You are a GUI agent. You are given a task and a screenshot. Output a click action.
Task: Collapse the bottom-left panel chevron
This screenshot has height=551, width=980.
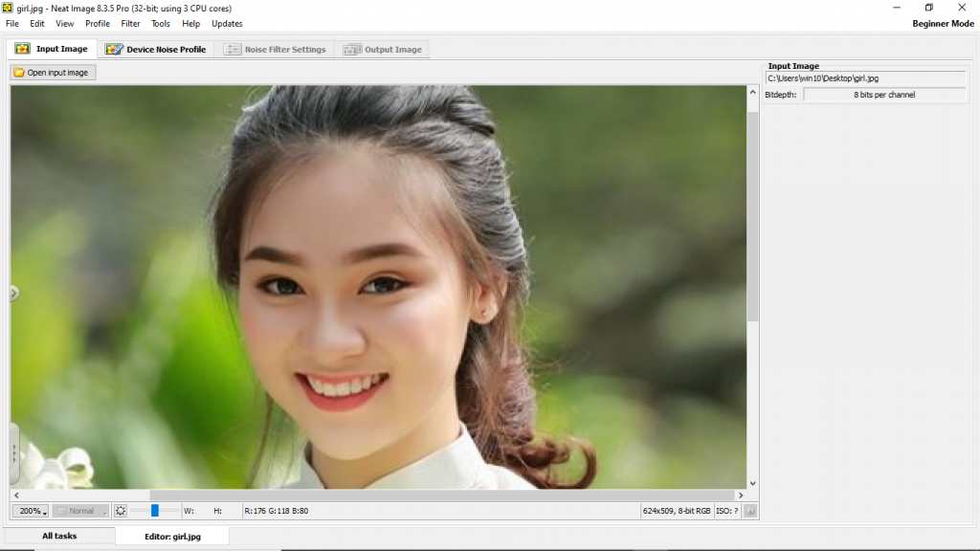(14, 450)
